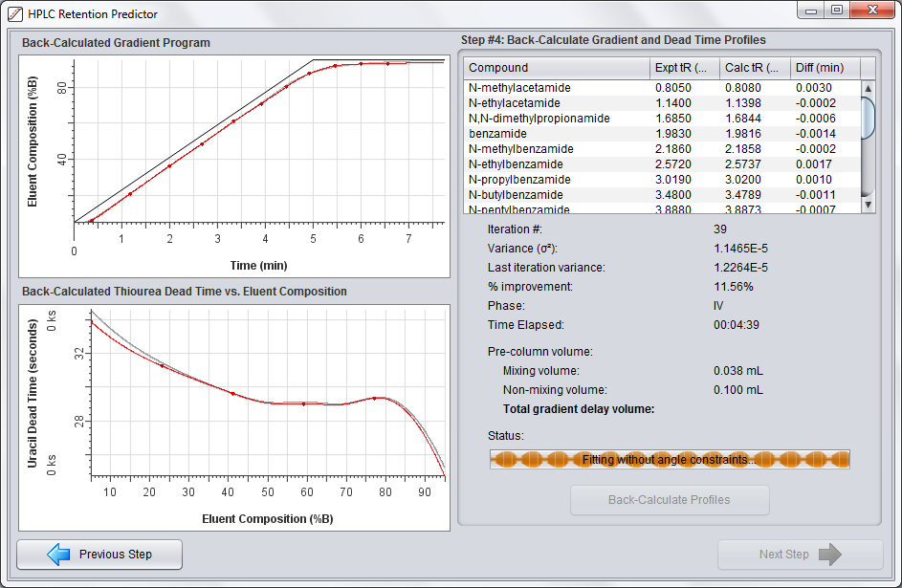Click the compound table vertical scrollbar thumb
This screenshot has width=902, height=588.
point(868,118)
